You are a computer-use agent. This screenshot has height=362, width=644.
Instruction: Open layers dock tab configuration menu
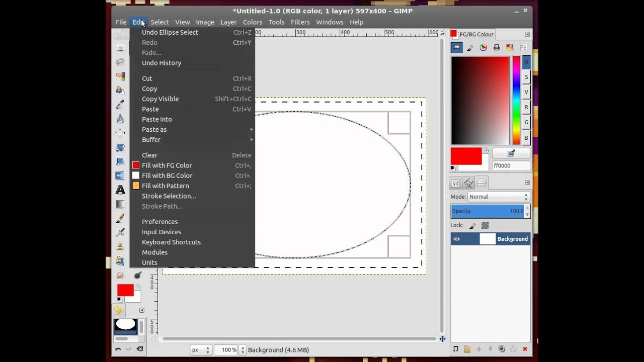(x=527, y=183)
